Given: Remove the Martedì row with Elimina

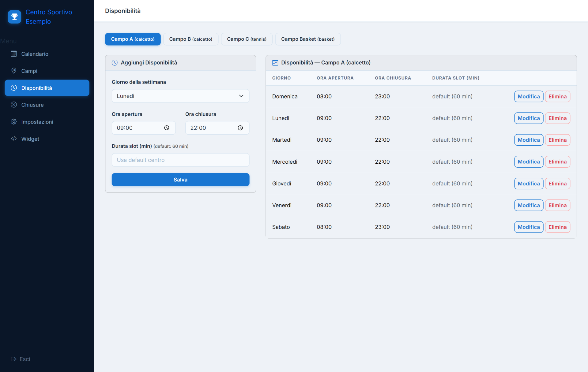Looking at the screenshot, I should (x=557, y=140).
